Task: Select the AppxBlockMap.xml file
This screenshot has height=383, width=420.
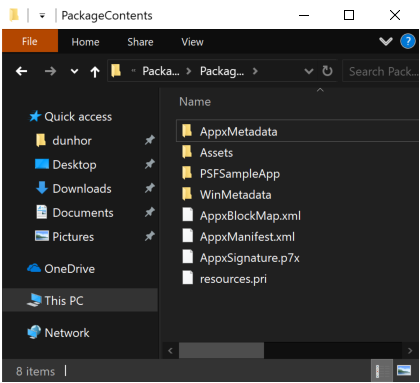Action: tap(250, 216)
